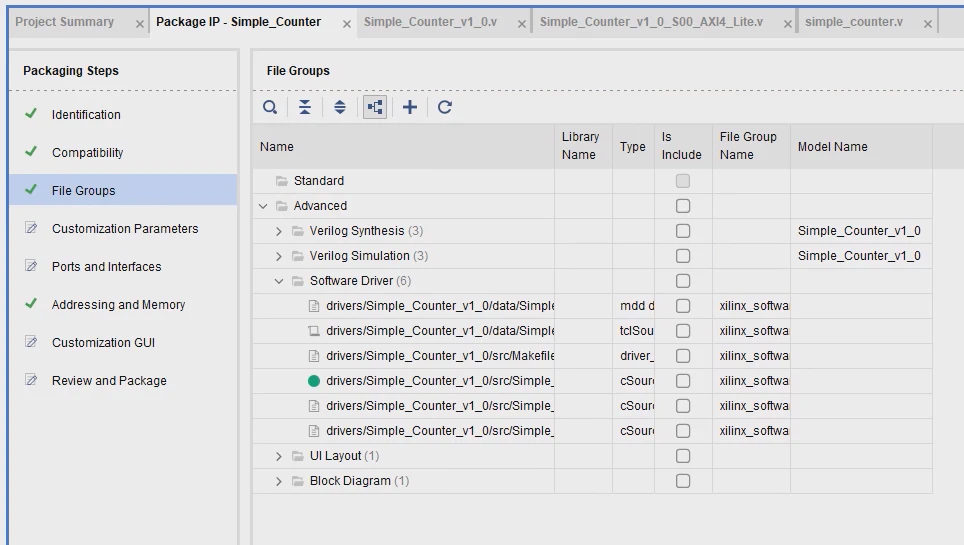Click the Search icon in File Groups toolbar
The width and height of the screenshot is (964, 545).
[270, 107]
